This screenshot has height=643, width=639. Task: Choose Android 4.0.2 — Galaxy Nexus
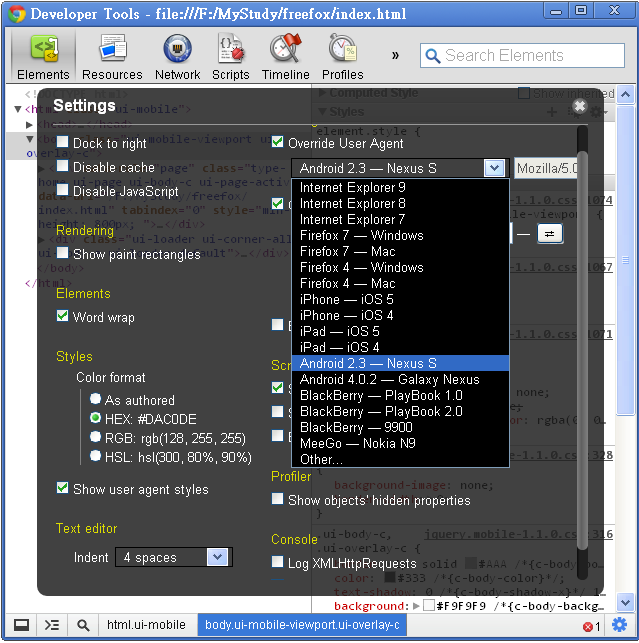(400, 379)
